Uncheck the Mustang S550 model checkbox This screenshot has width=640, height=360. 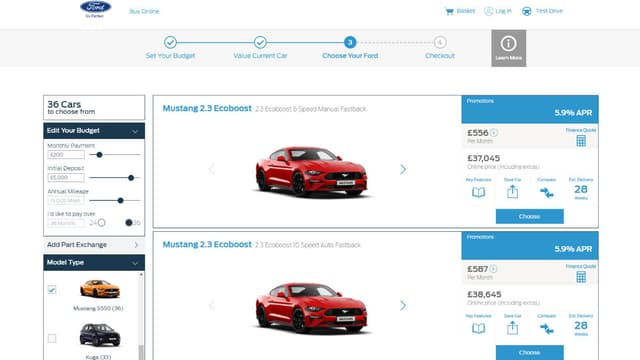pos(52,290)
